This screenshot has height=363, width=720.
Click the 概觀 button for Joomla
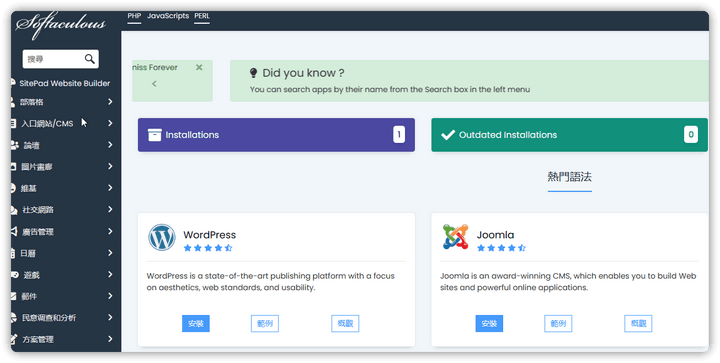638,324
